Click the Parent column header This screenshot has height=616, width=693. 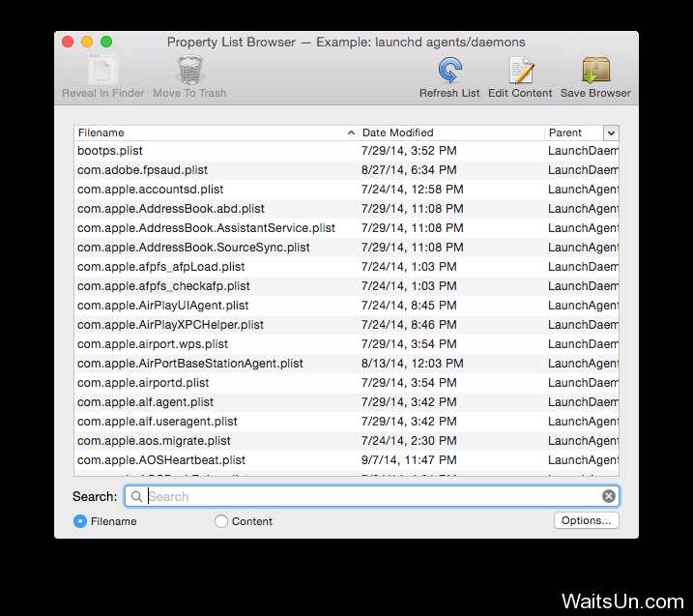click(572, 132)
